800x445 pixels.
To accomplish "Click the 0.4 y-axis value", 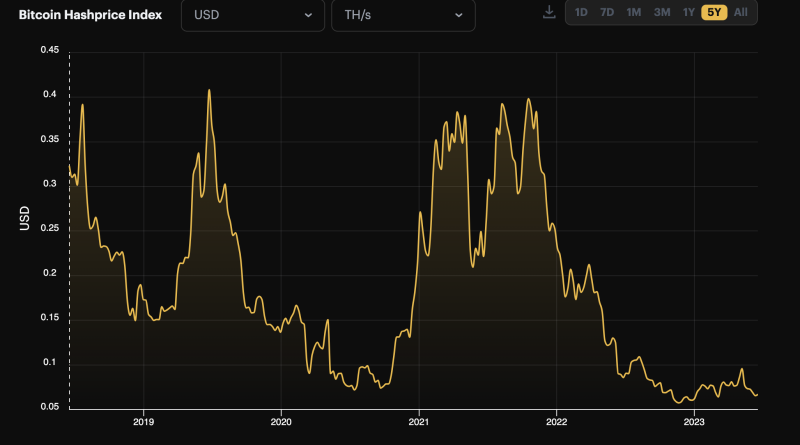I will pyautogui.click(x=49, y=94).
